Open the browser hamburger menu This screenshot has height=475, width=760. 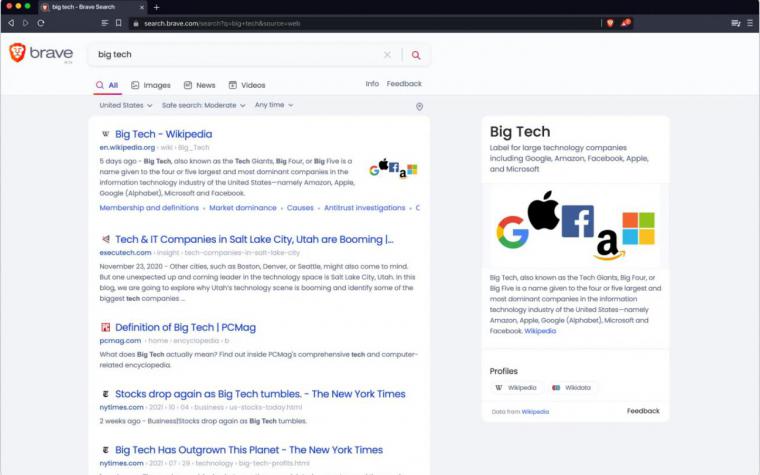pos(750,23)
